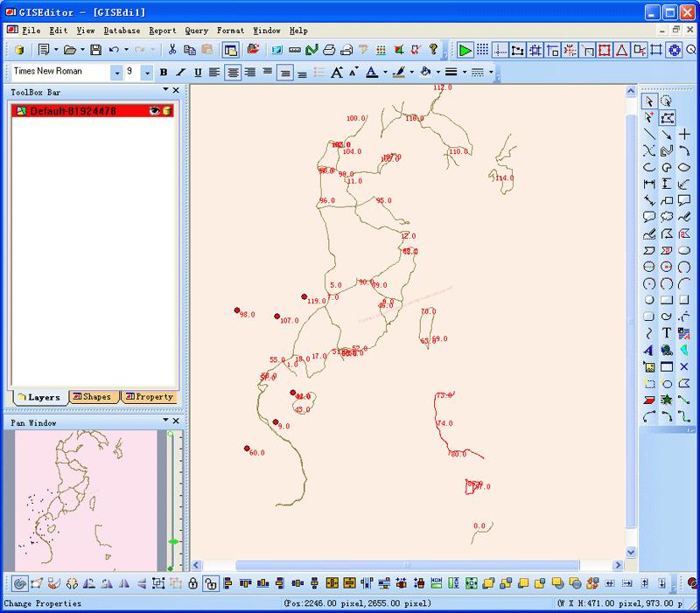Open the Database menu
The height and width of the screenshot is (613, 700).
121,31
